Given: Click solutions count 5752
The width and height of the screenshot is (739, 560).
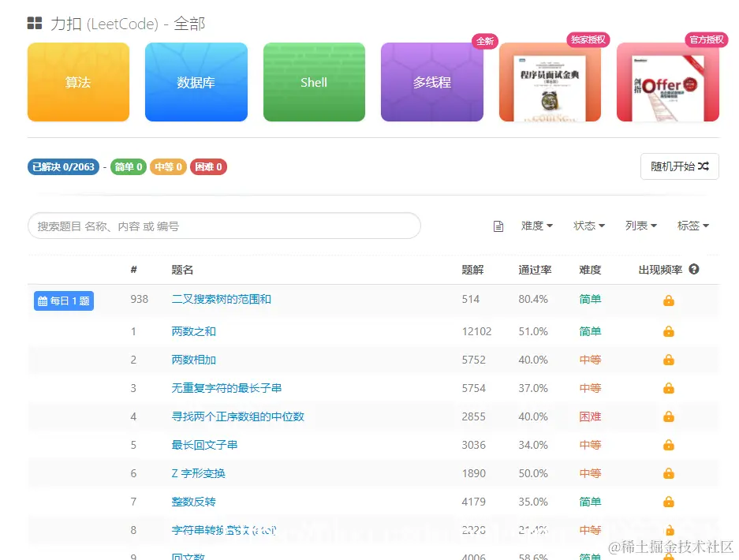Looking at the screenshot, I should point(474,360).
